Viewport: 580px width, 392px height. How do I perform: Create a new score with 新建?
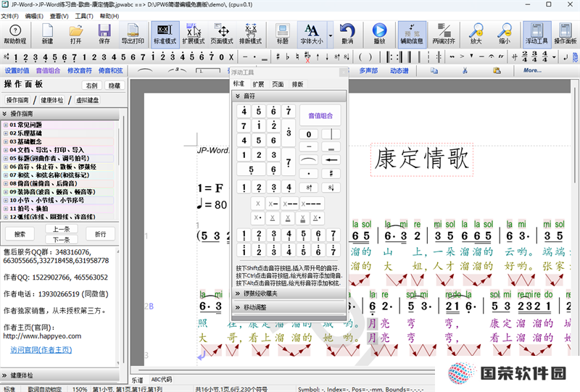coord(47,34)
